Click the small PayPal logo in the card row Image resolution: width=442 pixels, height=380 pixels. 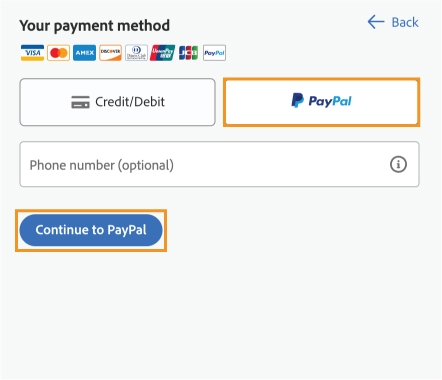tap(214, 53)
